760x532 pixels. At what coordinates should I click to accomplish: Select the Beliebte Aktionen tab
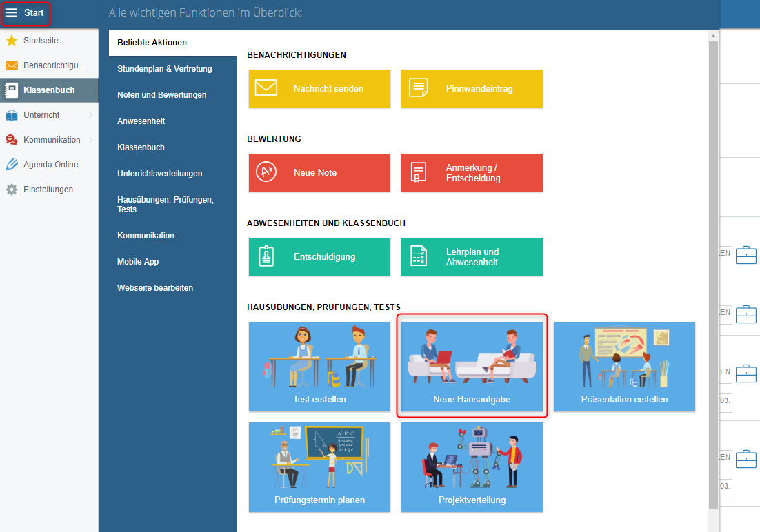pyautogui.click(x=172, y=43)
